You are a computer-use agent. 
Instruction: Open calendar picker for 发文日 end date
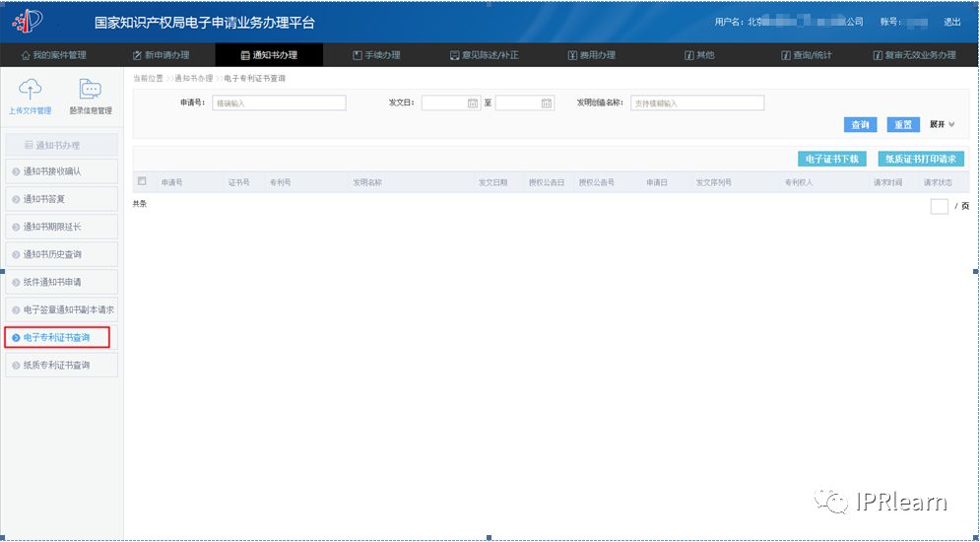pyautogui.click(x=547, y=103)
